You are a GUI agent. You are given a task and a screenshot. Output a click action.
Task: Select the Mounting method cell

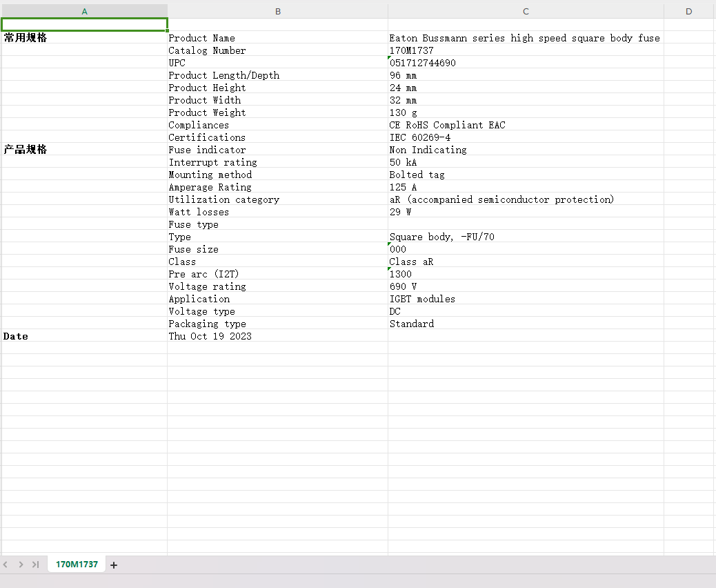point(277,174)
